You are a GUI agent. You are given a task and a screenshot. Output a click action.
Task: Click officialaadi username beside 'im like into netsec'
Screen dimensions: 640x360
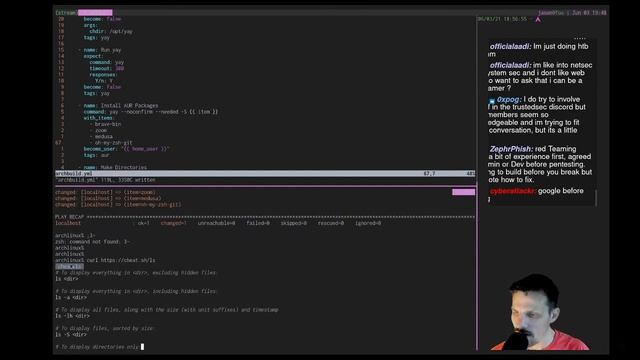tap(510, 65)
